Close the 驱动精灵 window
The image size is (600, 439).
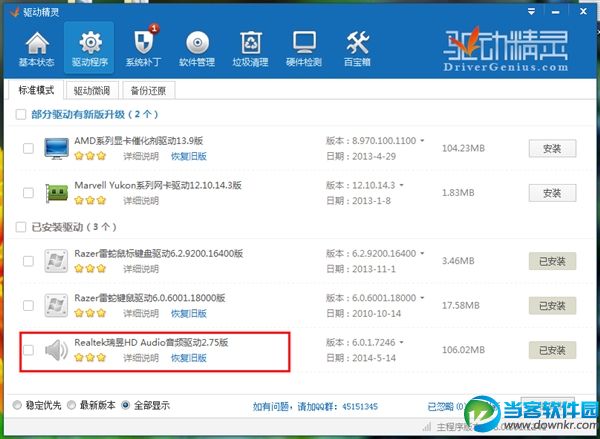click(583, 11)
